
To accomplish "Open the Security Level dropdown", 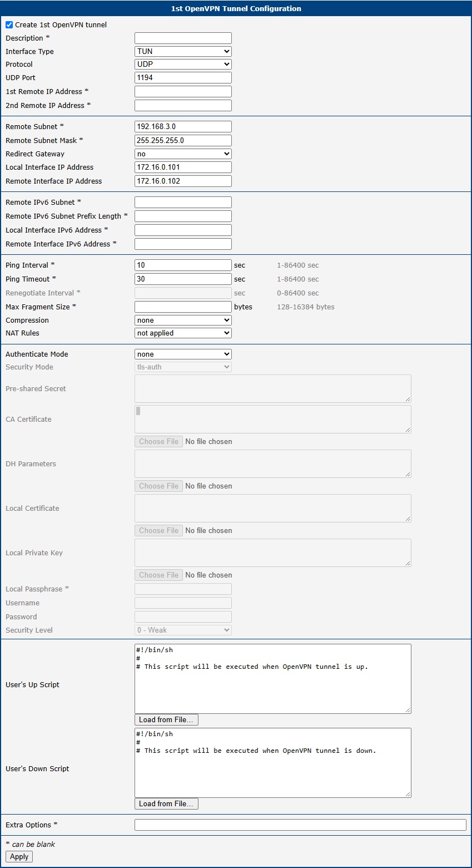I will point(183,630).
